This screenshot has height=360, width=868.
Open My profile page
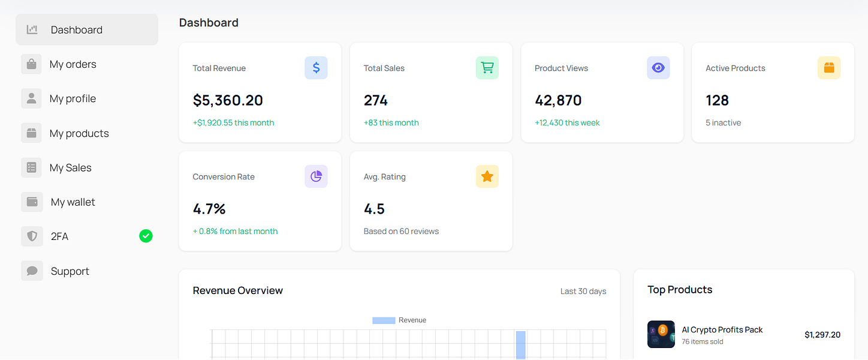click(x=87, y=98)
